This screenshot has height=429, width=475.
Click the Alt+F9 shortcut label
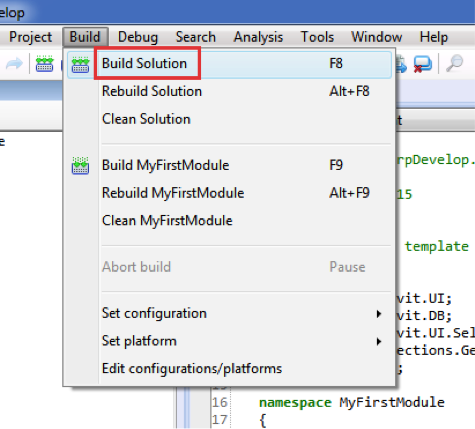click(x=349, y=193)
